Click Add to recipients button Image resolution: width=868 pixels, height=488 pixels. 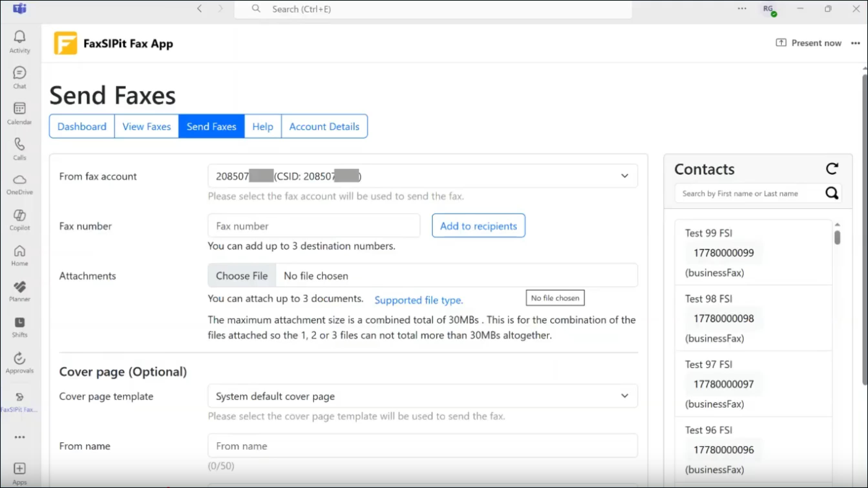point(479,226)
